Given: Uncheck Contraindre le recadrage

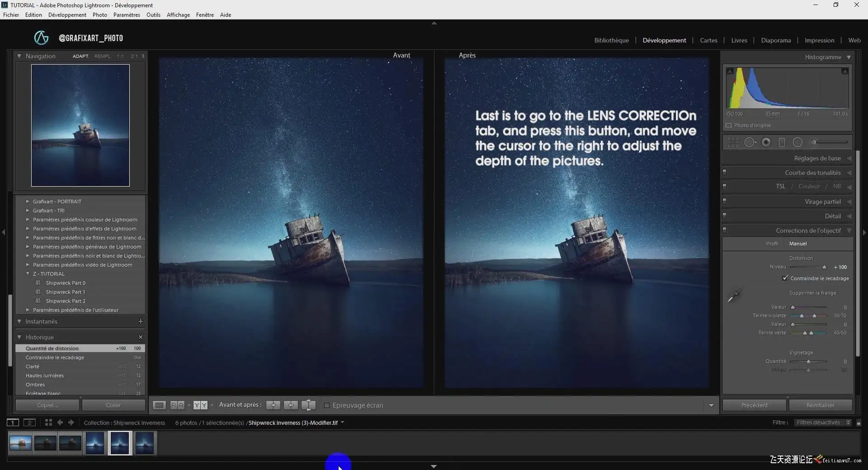Looking at the screenshot, I should (x=785, y=278).
